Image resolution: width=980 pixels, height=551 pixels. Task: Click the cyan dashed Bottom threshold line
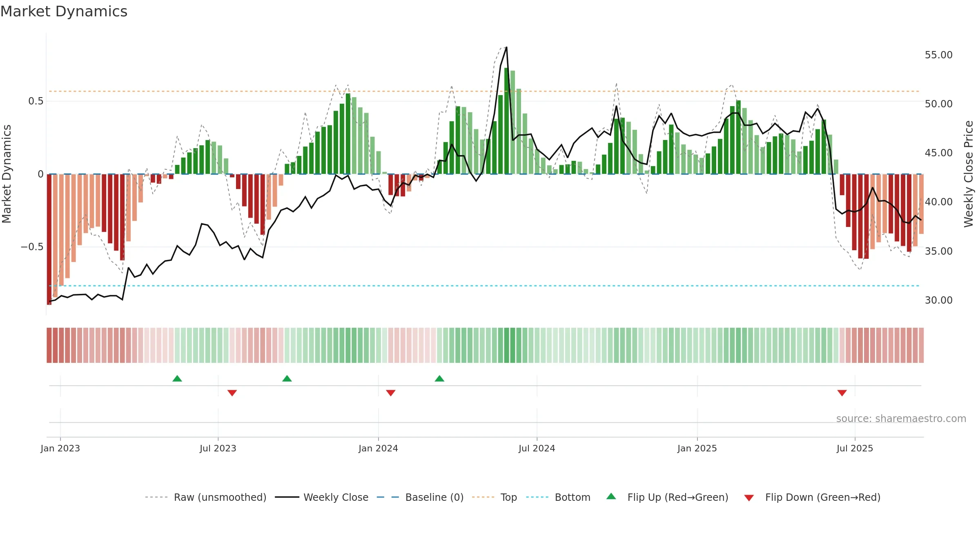pyautogui.click(x=484, y=286)
